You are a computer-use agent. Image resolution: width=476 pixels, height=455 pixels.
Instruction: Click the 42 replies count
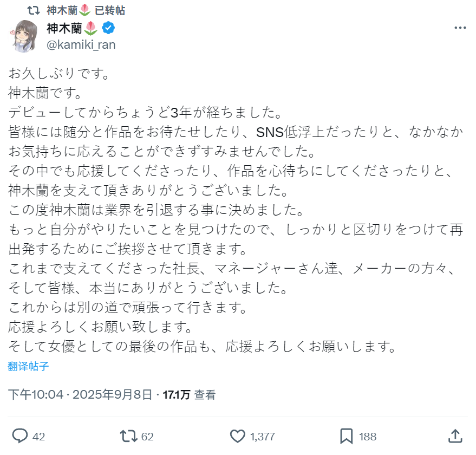pyautogui.click(x=38, y=437)
